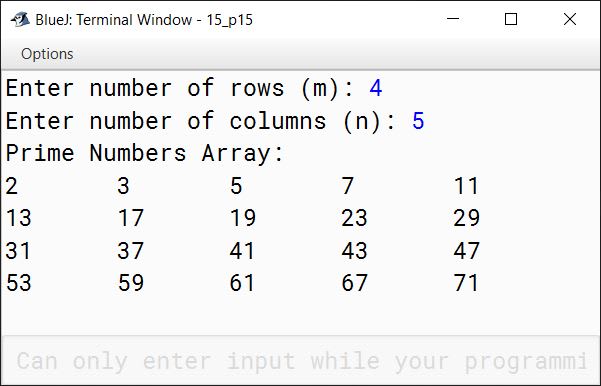
Task: Open the Options menu
Action: (x=47, y=54)
